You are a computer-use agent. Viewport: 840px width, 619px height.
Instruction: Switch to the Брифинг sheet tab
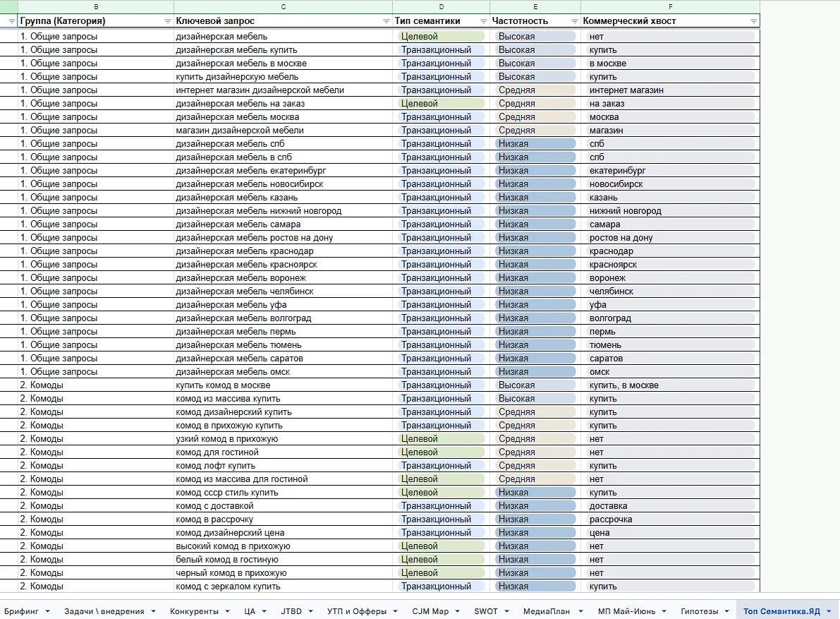point(21,611)
